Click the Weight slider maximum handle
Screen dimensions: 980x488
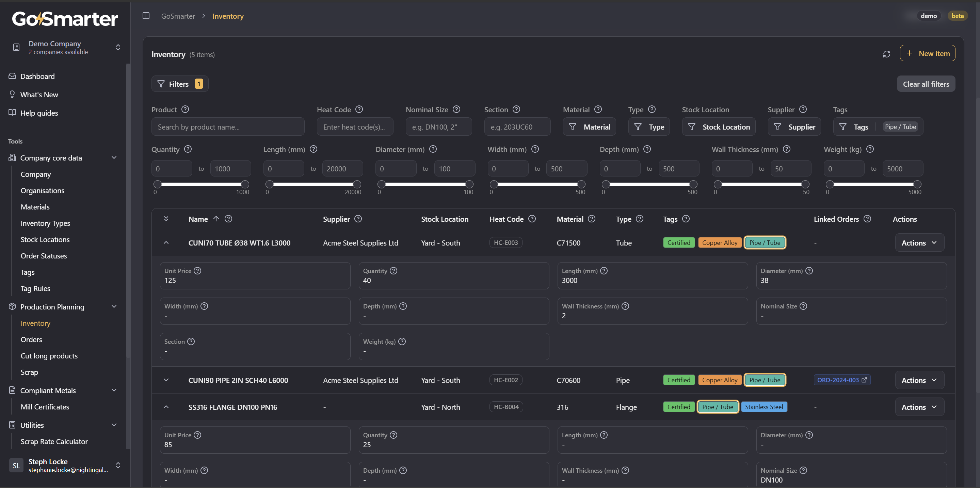(918, 184)
